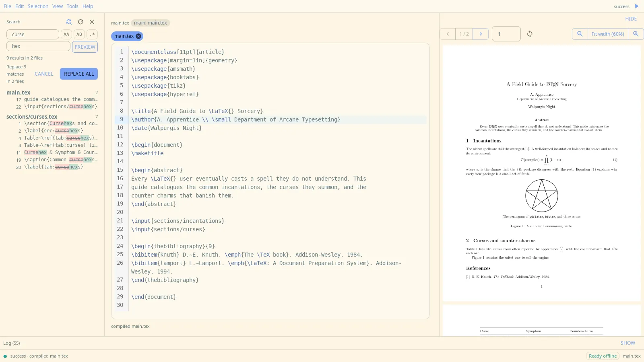Toggle the search-and-replace mode icon
The width and height of the screenshot is (644, 362).
[x=69, y=22]
